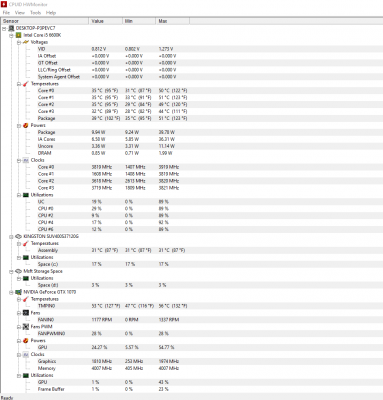This screenshot has height=400, width=383.
Task: Click the Utilizations icon under KINGSTON drive
Action: pos(26,257)
